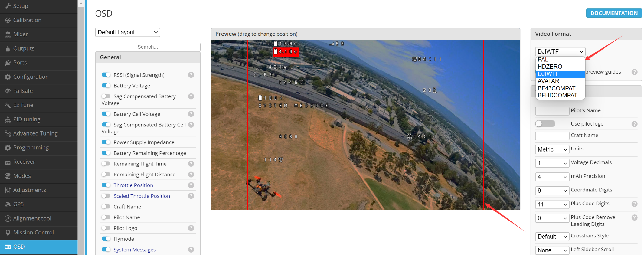
Task: Open the Crosshairs Style dropdown
Action: tap(552, 237)
